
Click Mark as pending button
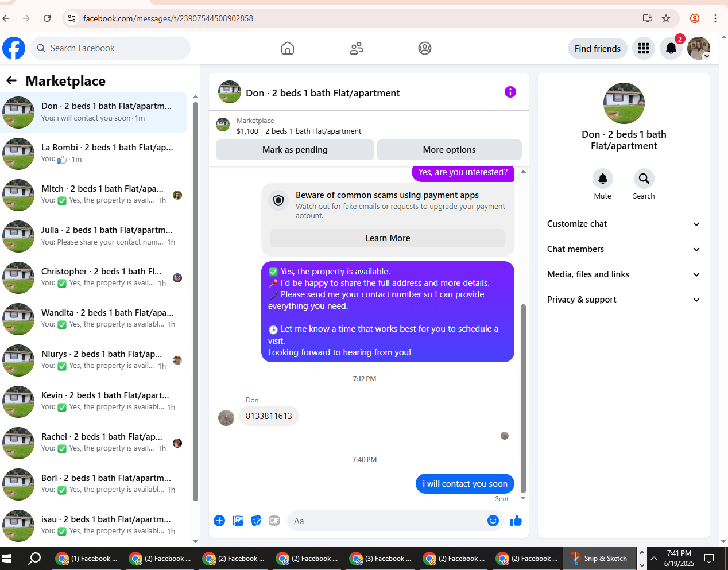[295, 150]
